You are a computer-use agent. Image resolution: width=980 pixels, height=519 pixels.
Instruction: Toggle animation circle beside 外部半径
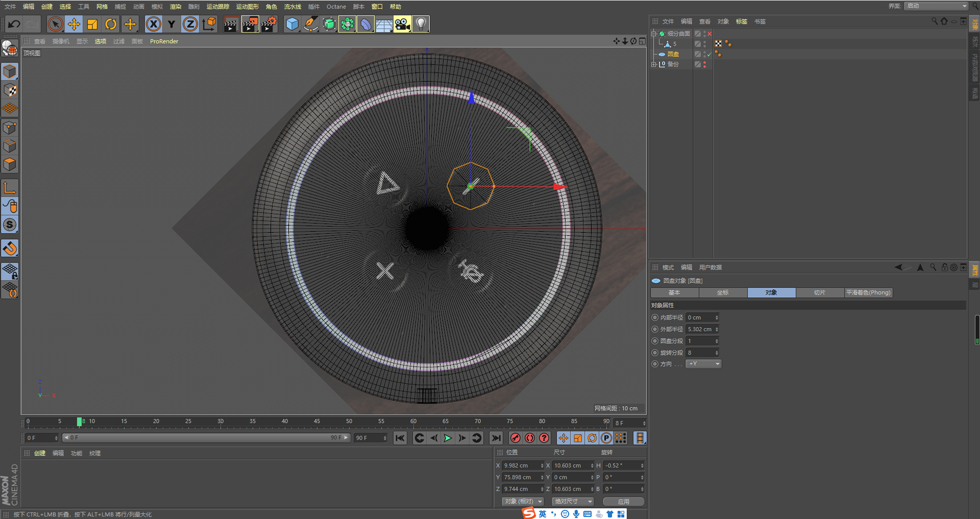tap(655, 329)
